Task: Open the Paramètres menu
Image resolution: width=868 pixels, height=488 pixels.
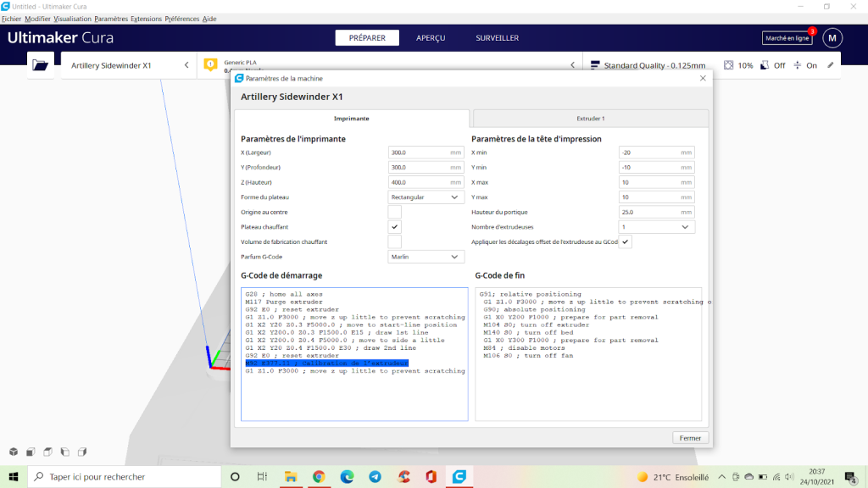Action: (x=111, y=19)
